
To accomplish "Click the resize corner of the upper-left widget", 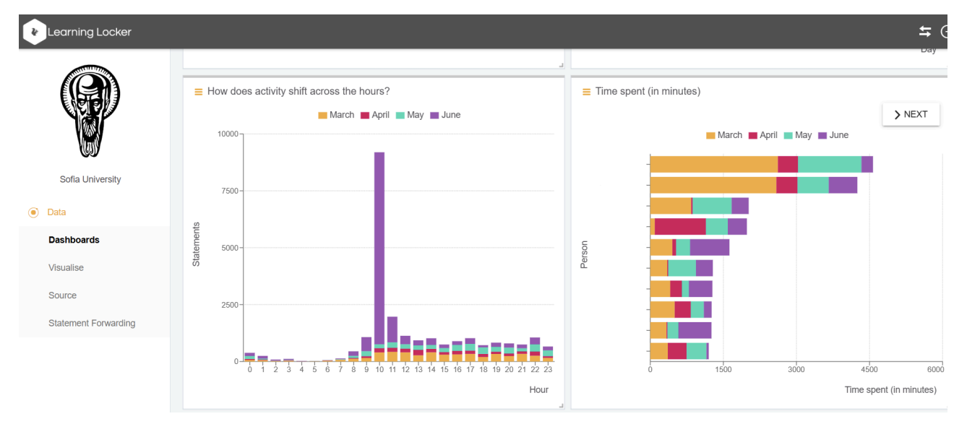I will [x=561, y=66].
